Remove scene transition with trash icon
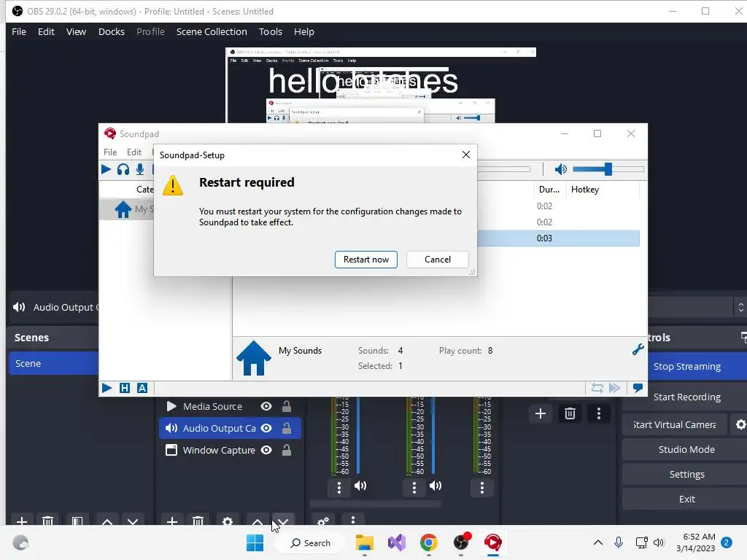The height and width of the screenshot is (560, 747). (x=570, y=413)
